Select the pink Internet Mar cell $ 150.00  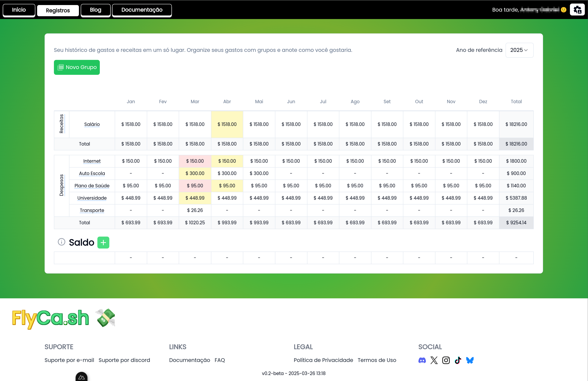(195, 161)
